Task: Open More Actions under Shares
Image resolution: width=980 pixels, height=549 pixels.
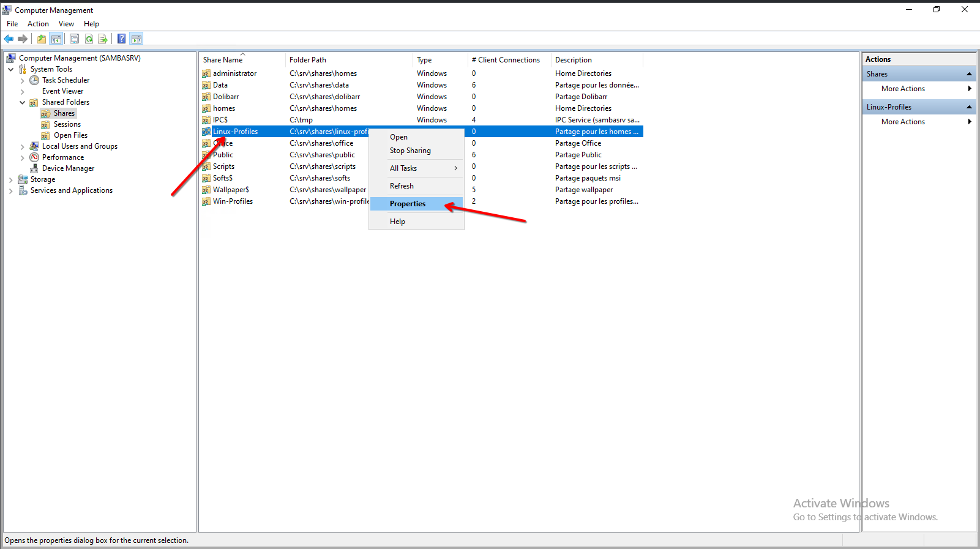Action: click(919, 89)
